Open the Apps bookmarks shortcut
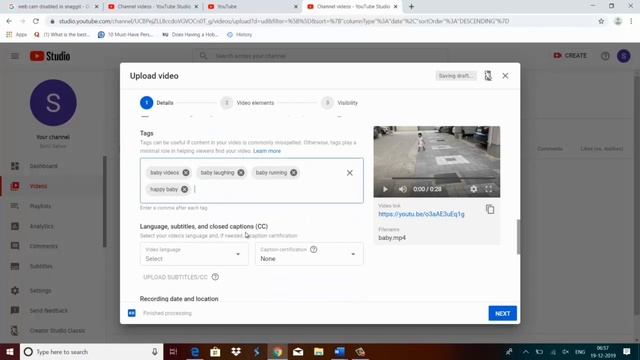The height and width of the screenshot is (360, 640). (x=16, y=35)
